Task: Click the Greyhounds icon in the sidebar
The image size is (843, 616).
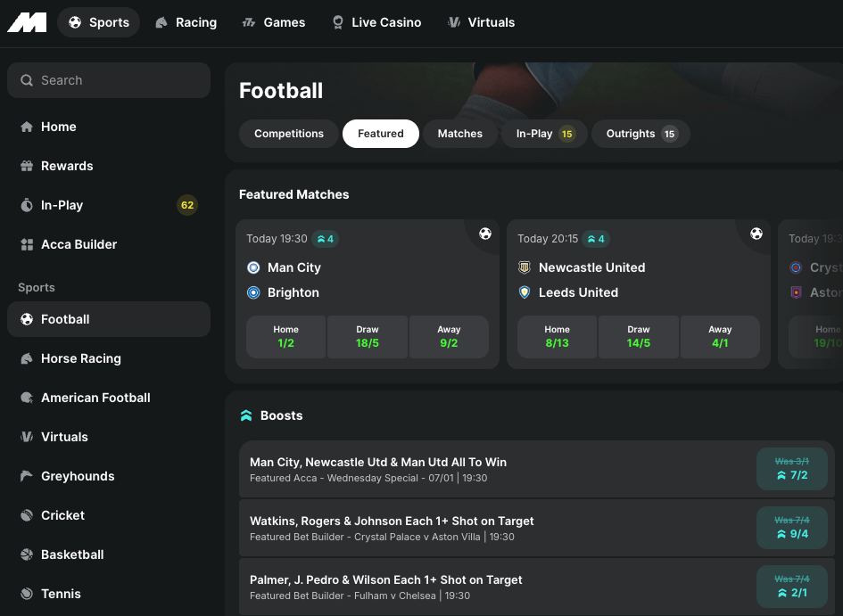Action: coord(27,476)
